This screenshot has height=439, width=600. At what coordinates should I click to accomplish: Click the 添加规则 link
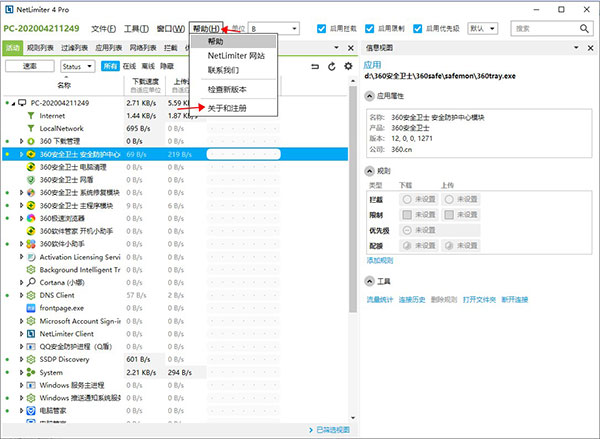[x=382, y=259]
